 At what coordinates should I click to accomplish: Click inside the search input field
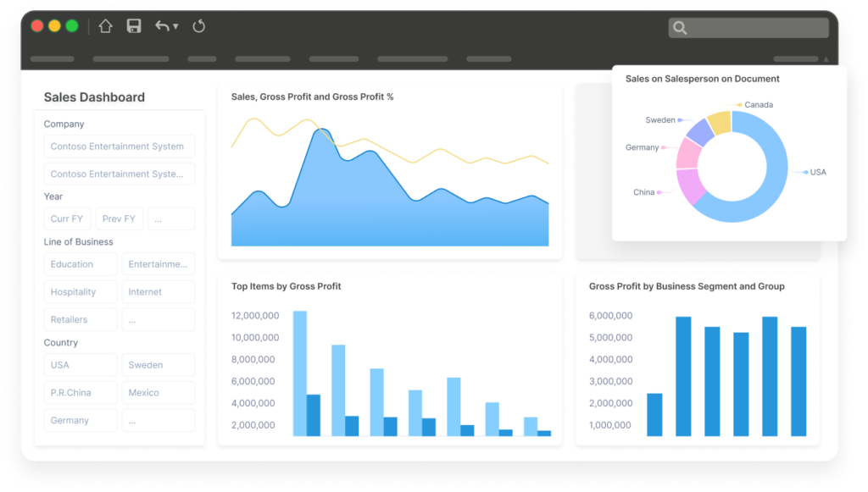[x=754, y=27]
